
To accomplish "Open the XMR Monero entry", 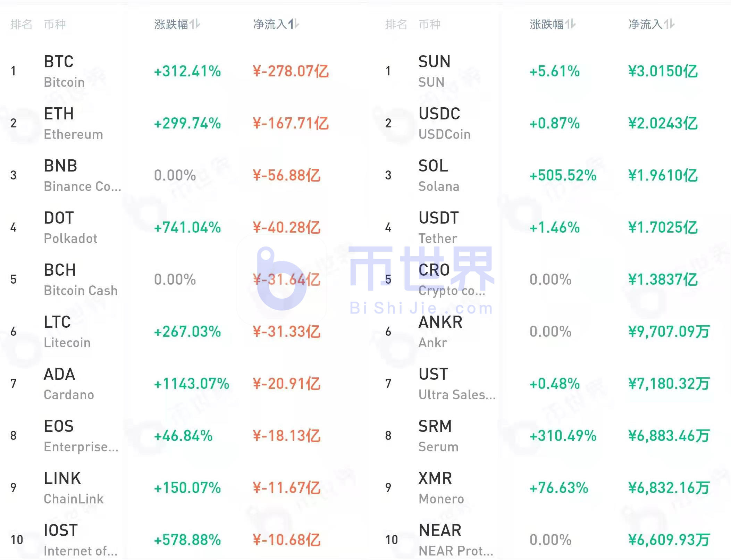I will pos(435,488).
